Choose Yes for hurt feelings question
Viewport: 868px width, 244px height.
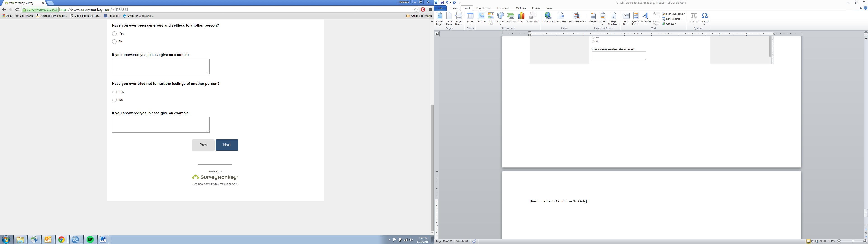click(115, 92)
